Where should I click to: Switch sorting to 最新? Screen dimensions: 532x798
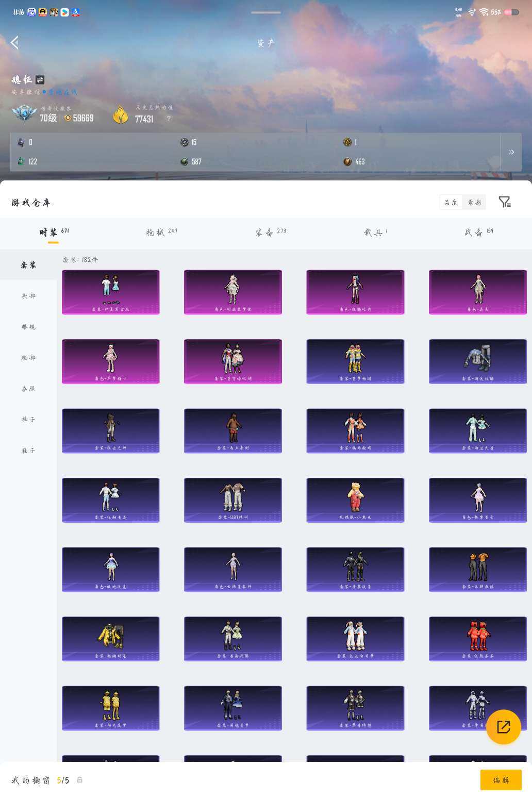[475, 202]
